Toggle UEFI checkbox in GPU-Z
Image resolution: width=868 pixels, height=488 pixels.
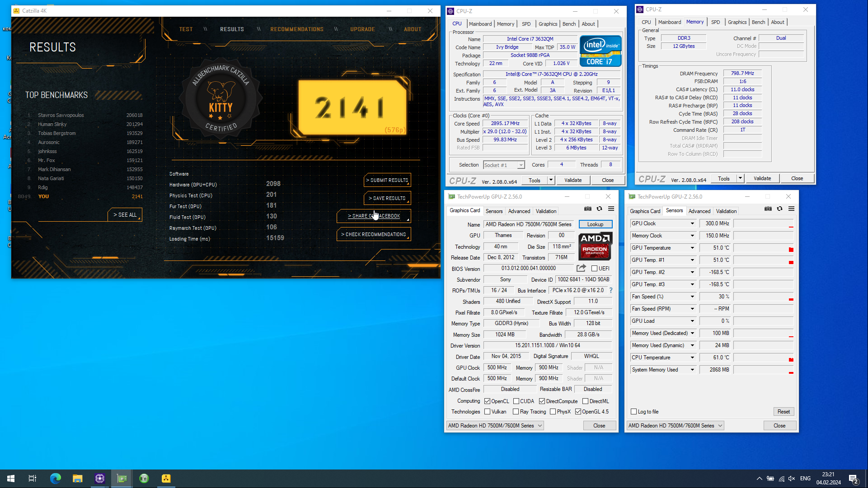click(x=595, y=269)
